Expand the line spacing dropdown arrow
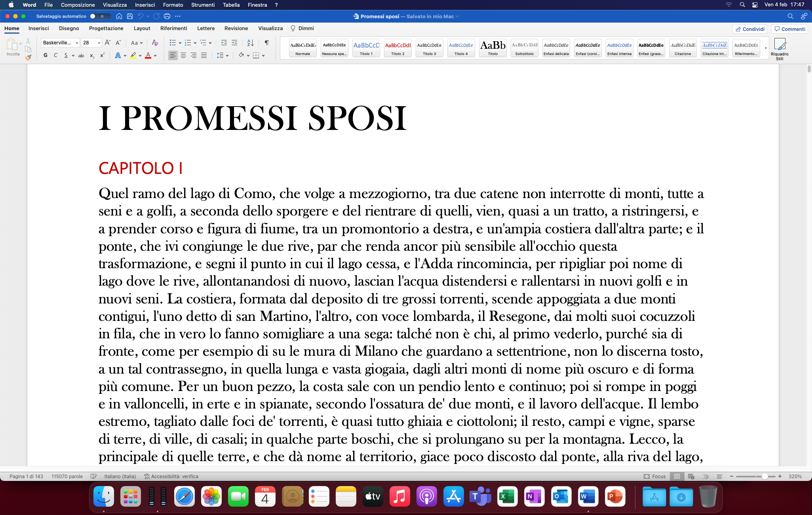This screenshot has height=515, width=812. point(227,55)
